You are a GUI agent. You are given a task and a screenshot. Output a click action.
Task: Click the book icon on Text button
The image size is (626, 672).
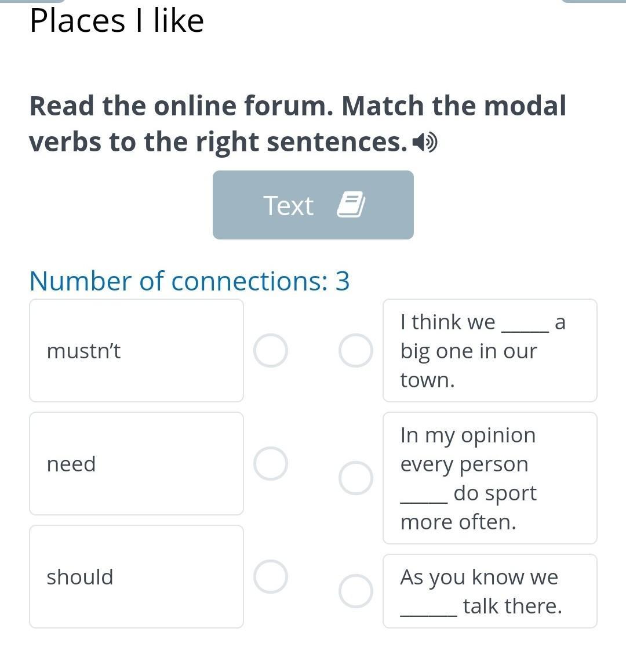(x=351, y=205)
